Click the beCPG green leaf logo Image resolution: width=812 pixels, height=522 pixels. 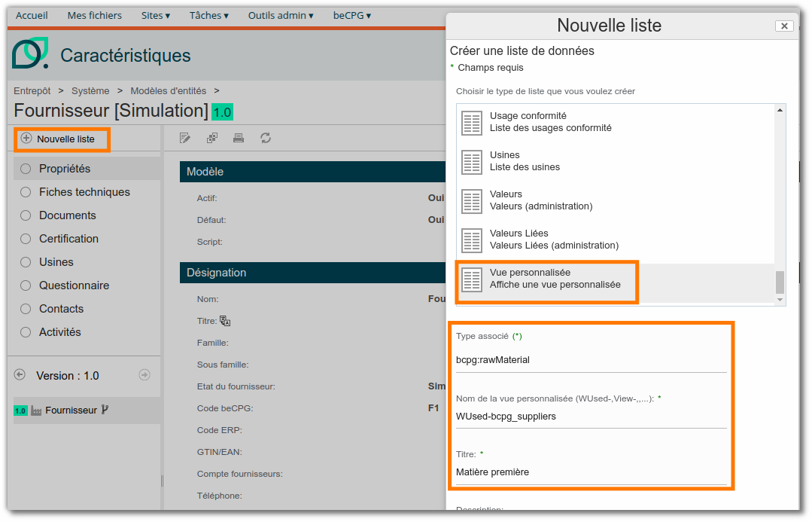tap(30, 53)
